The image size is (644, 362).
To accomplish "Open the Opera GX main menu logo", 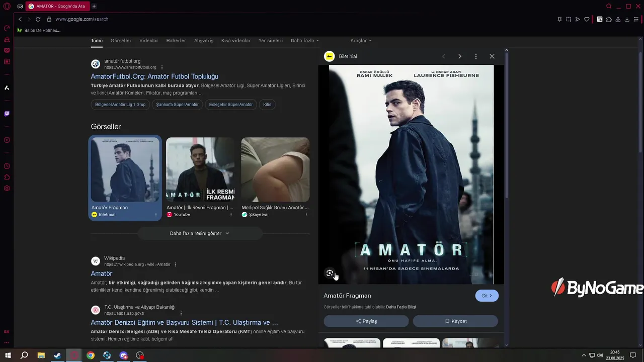I will click(x=7, y=6).
